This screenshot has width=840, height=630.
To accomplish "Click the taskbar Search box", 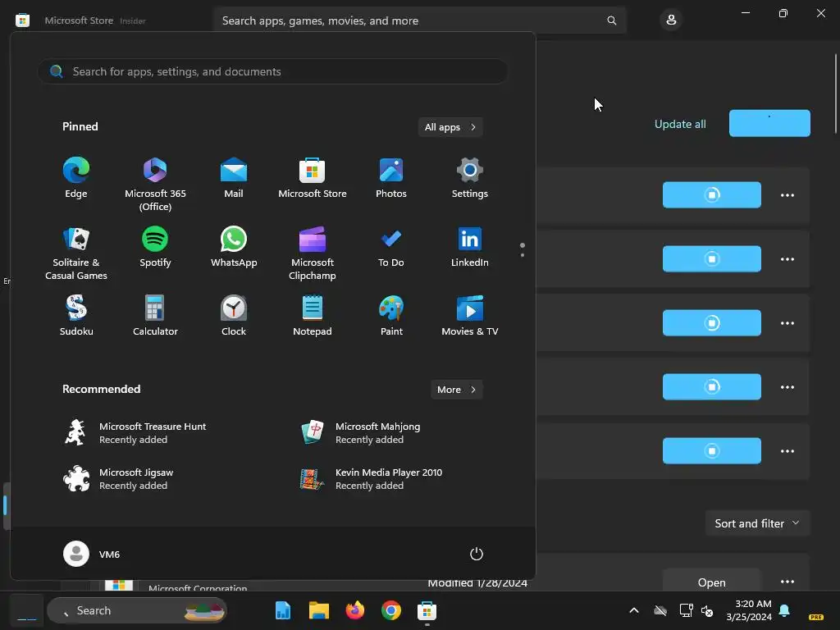I will pyautogui.click(x=137, y=610).
